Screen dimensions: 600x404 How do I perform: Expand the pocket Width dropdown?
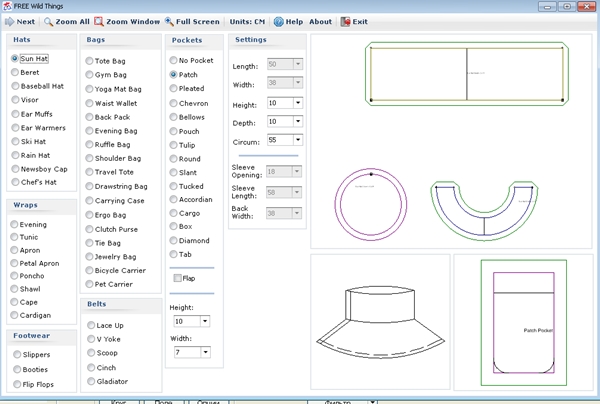click(205, 352)
